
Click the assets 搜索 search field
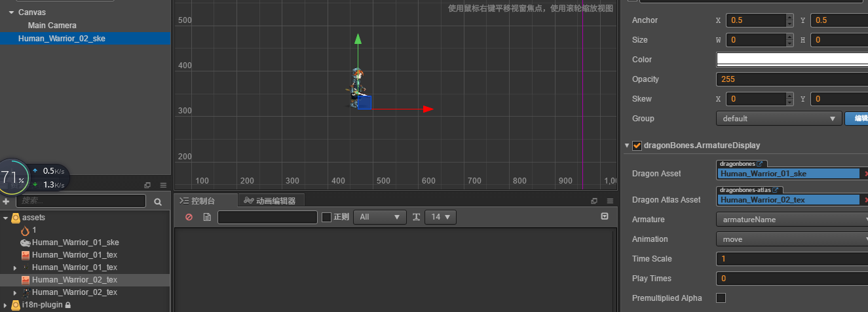(x=81, y=201)
